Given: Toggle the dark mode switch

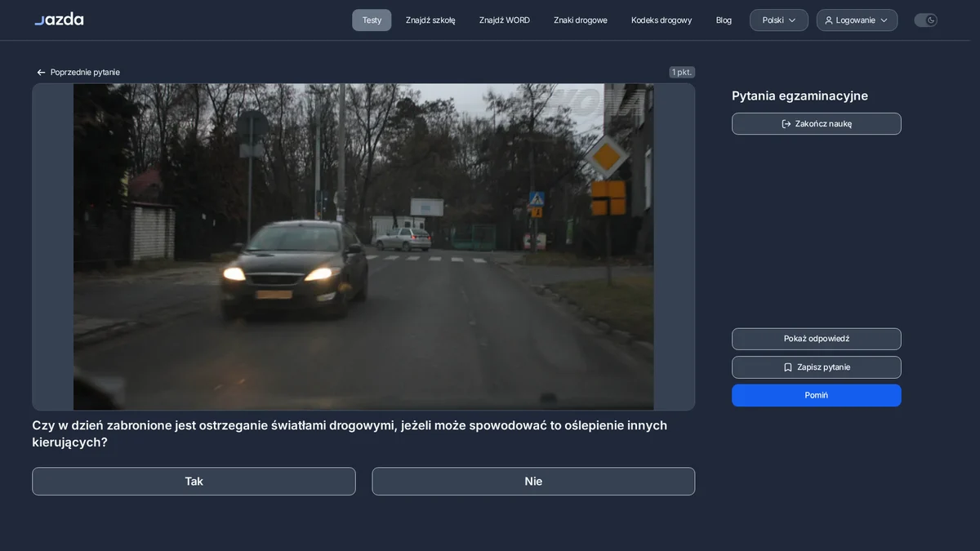Looking at the screenshot, I should [925, 20].
